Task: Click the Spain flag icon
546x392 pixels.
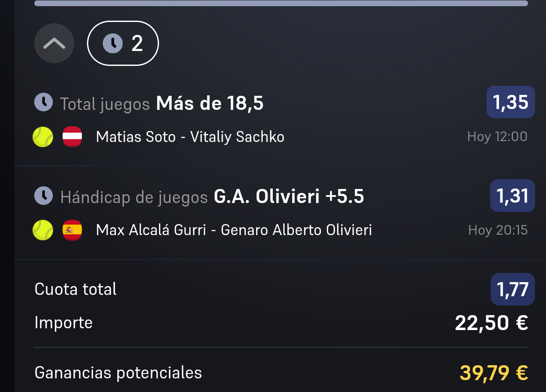Action: point(72,230)
